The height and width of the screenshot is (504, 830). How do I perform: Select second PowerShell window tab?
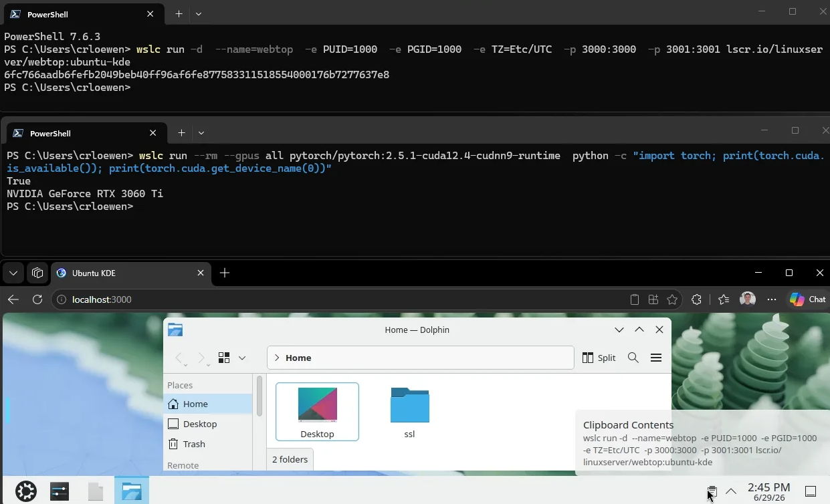pos(85,133)
